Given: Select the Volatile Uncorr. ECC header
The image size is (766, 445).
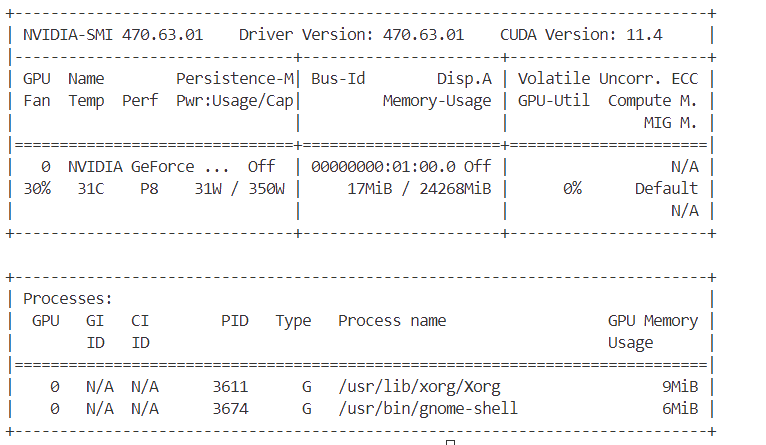Looking at the screenshot, I should (x=608, y=78).
